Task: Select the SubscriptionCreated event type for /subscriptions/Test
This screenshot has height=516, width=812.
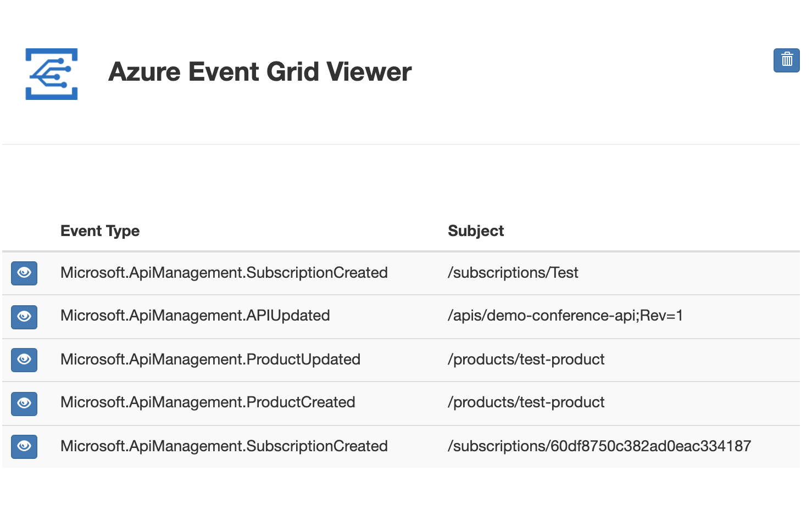Action: coord(224,273)
